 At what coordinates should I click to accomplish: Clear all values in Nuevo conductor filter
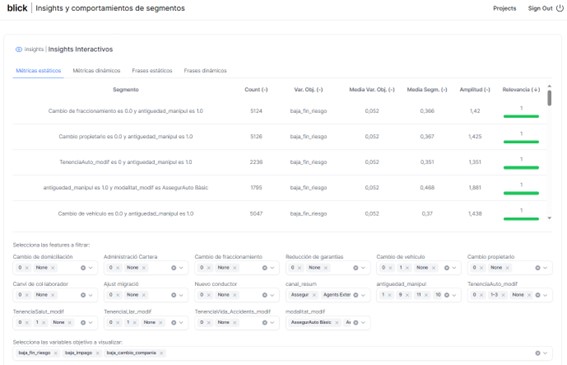pos(265,295)
